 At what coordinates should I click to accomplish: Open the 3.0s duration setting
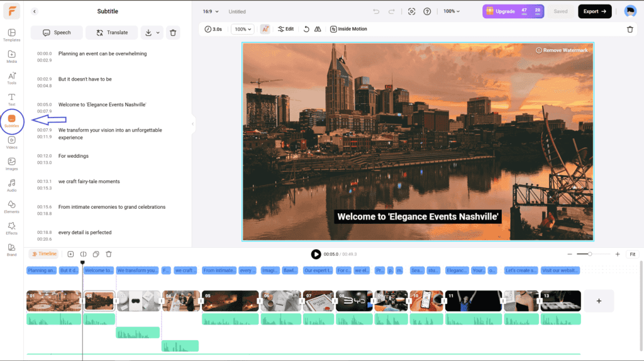(214, 29)
